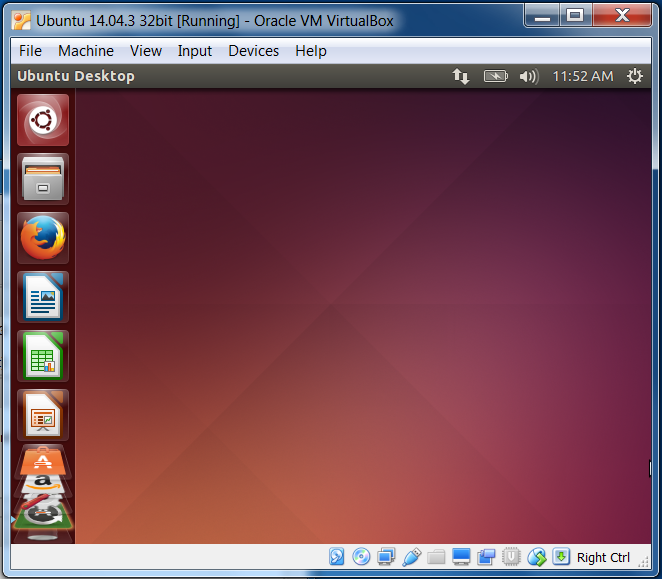Open the Ubuntu Dash search launcher
Image resolution: width=662 pixels, height=579 pixels.
(x=43, y=120)
